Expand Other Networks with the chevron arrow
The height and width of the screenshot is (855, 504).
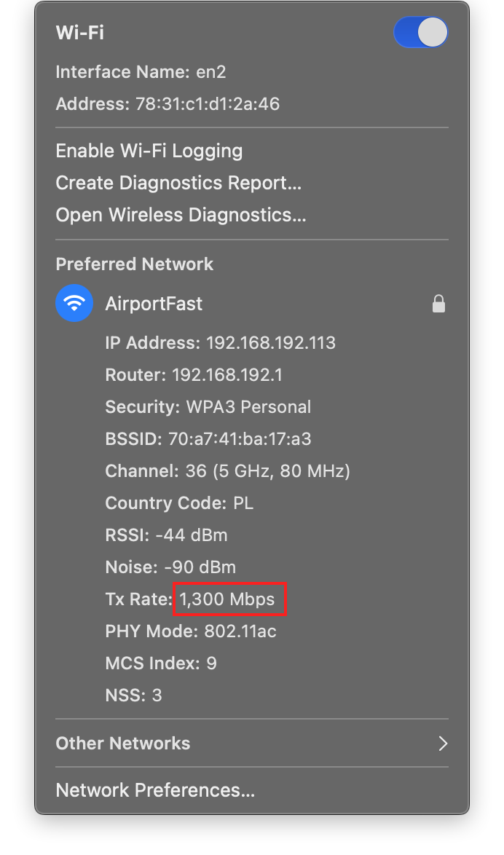(x=442, y=743)
